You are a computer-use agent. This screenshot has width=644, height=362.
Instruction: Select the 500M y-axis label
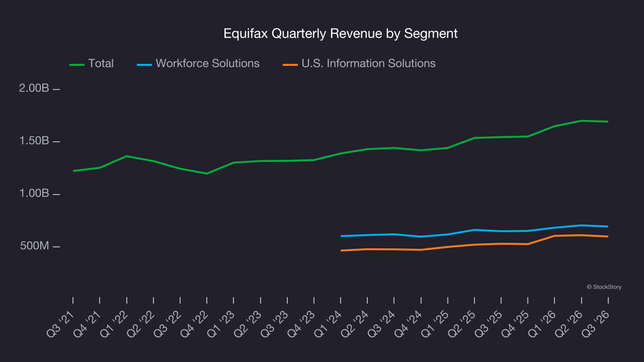coord(35,246)
